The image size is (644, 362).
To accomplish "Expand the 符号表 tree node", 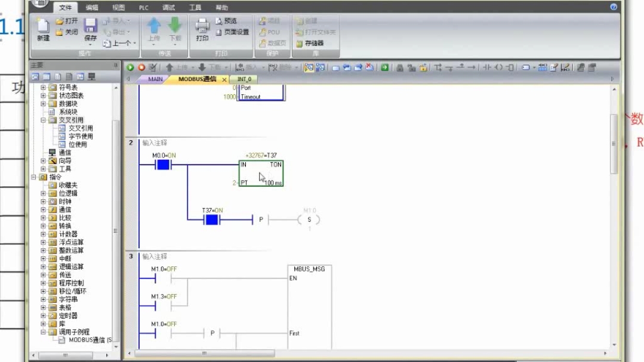I will (43, 87).
